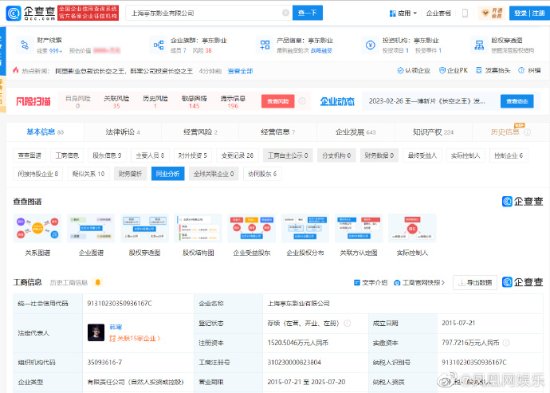Clear the search box with the x icon

click(286, 13)
